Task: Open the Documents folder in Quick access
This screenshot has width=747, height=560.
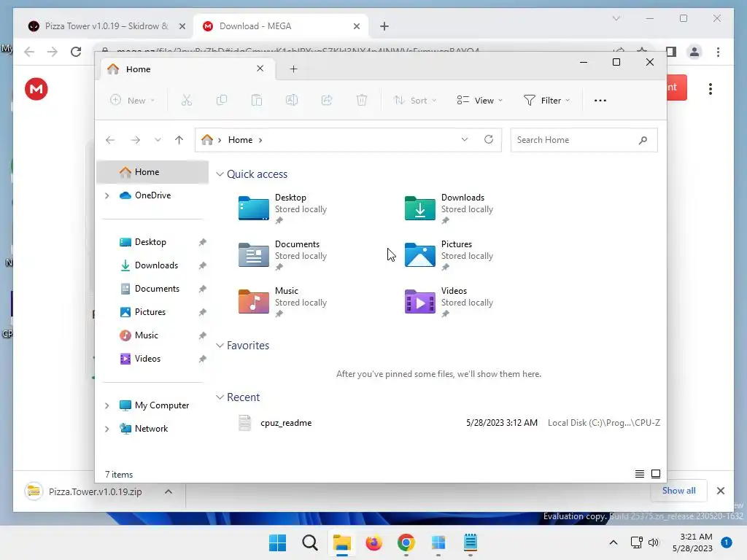Action: tap(283, 255)
